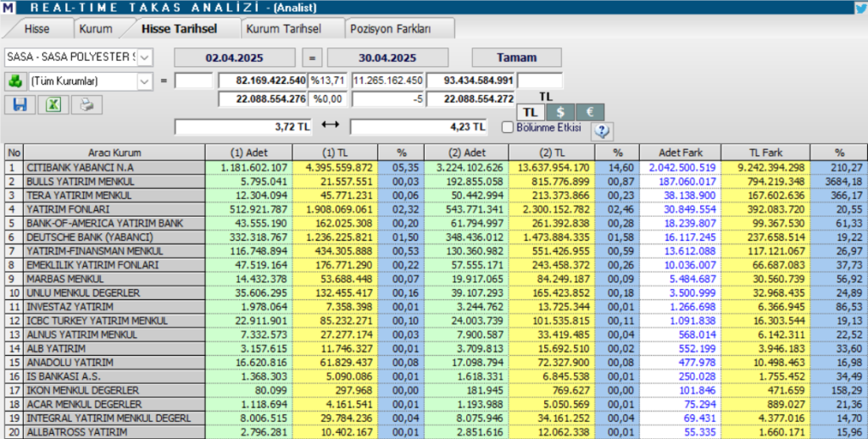Click the total value 93.434.584.991
The width and height of the screenshot is (868, 439).
coord(471,81)
